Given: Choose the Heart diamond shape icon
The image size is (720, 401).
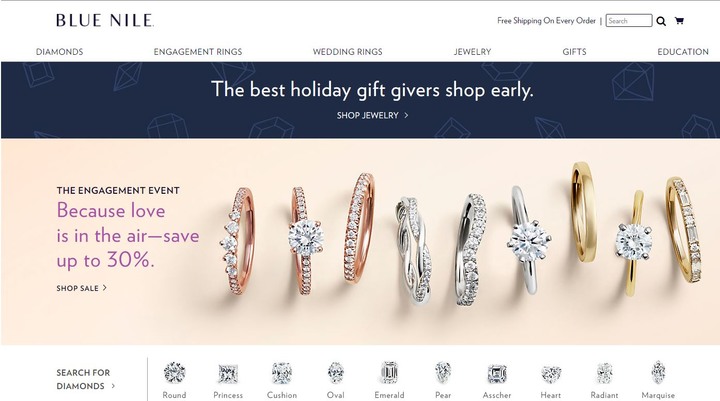Looking at the screenshot, I should click(551, 374).
